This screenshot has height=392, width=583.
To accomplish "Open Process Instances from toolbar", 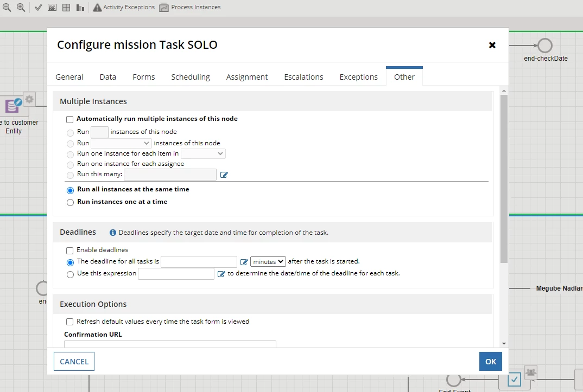I will pyautogui.click(x=190, y=7).
